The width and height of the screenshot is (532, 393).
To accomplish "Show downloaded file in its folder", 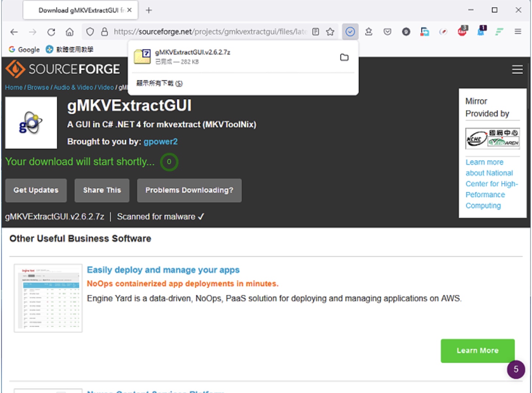I will 344,57.
